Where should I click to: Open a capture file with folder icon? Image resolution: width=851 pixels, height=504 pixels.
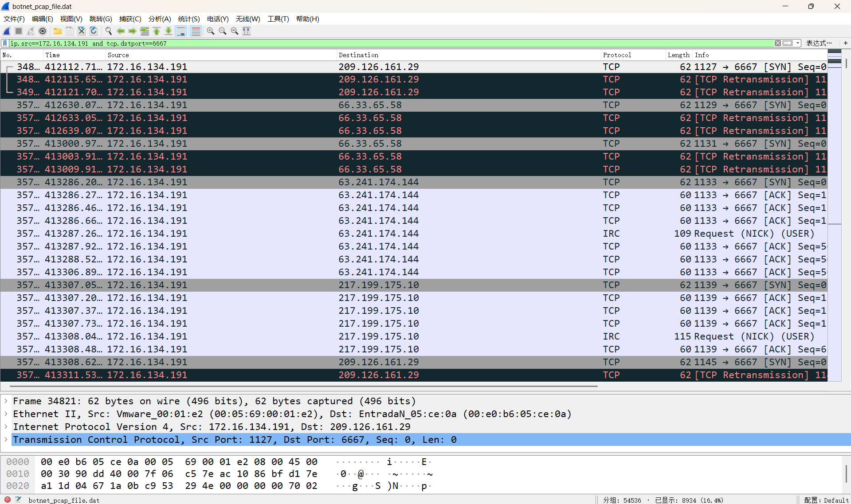point(58,31)
